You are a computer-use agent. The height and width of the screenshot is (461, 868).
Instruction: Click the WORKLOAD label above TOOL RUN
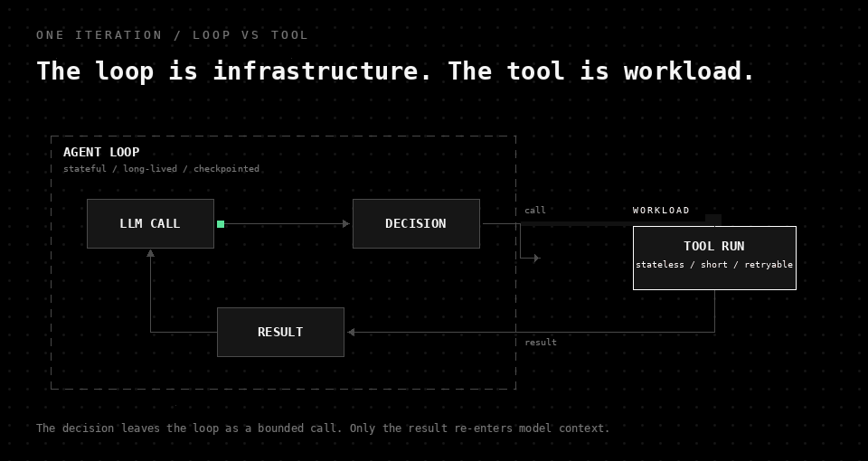tap(662, 211)
